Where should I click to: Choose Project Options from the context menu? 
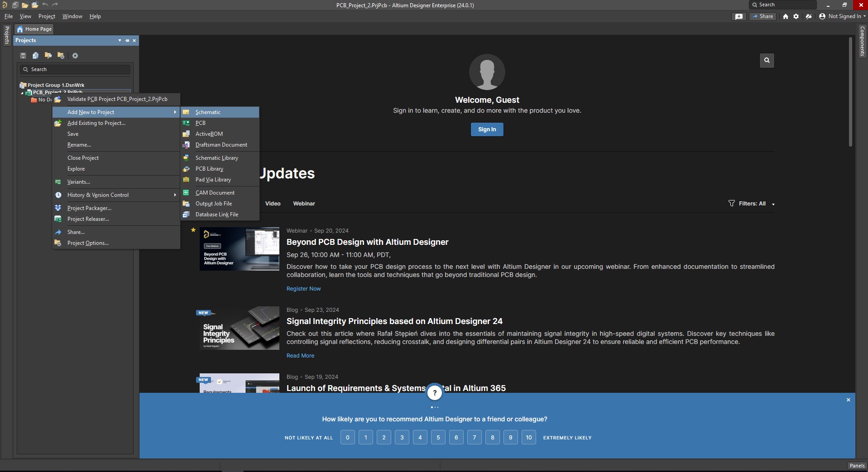tap(116, 243)
